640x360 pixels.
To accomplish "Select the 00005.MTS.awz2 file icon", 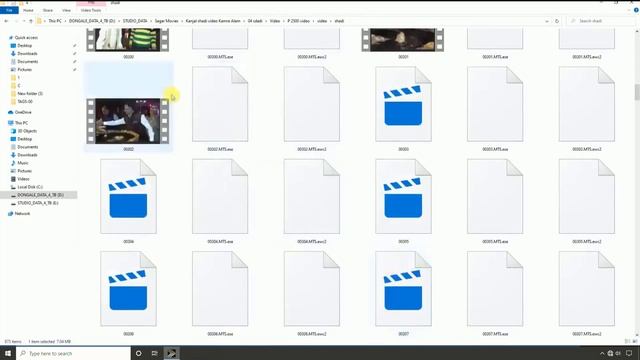I will (x=587, y=196).
